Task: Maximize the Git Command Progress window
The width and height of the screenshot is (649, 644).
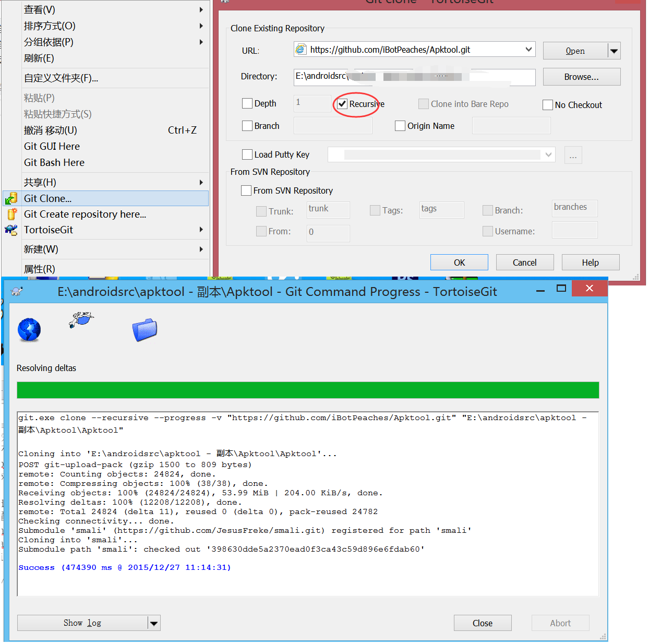Action: click(x=561, y=288)
